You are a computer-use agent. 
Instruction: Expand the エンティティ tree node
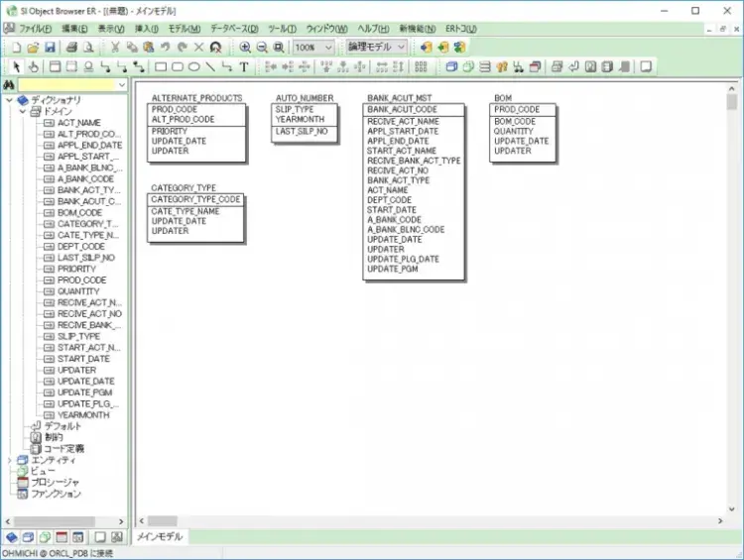(10, 460)
